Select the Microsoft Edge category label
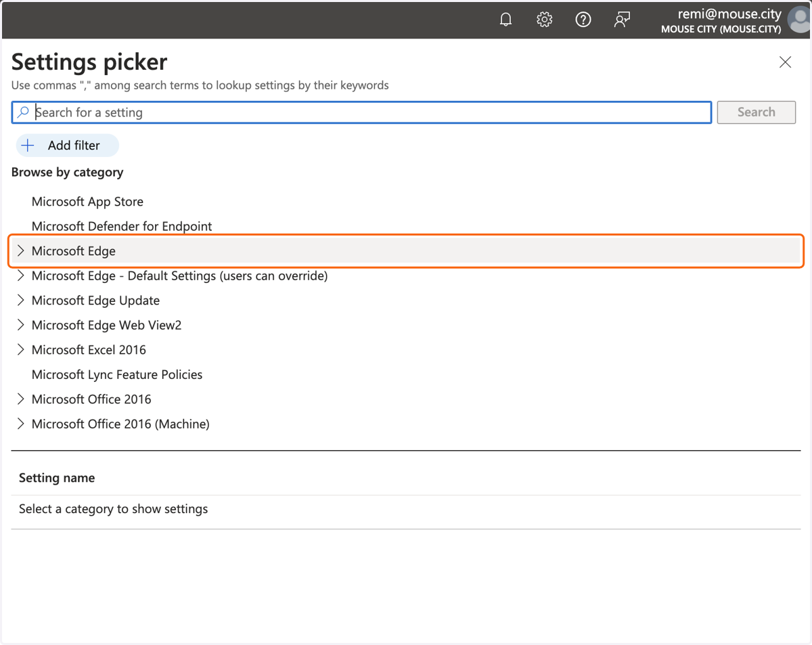The image size is (812, 645). (74, 251)
